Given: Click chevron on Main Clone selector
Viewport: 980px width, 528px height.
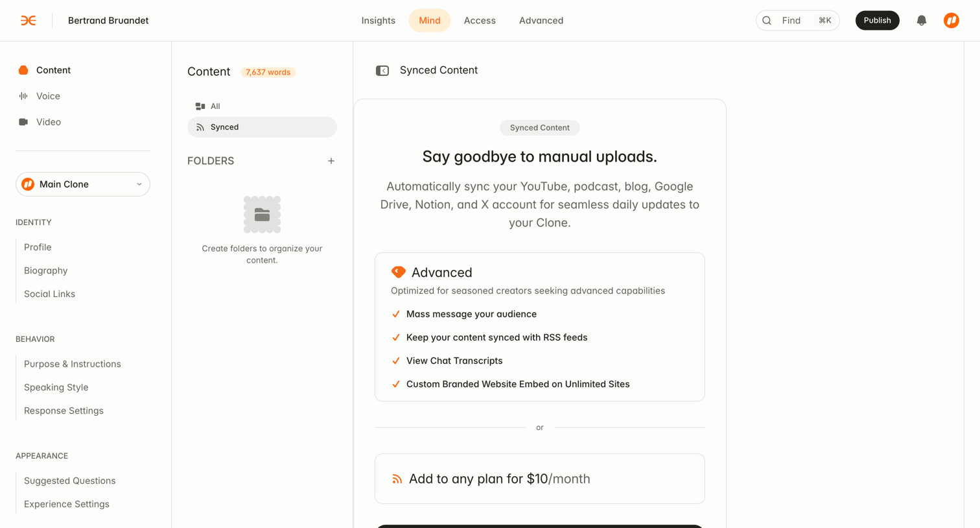Looking at the screenshot, I should point(139,184).
